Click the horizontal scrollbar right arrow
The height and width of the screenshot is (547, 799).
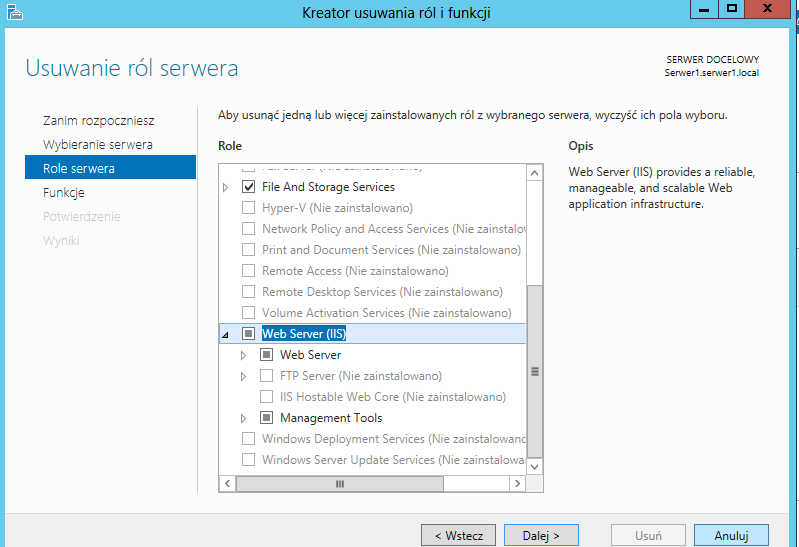pos(517,483)
